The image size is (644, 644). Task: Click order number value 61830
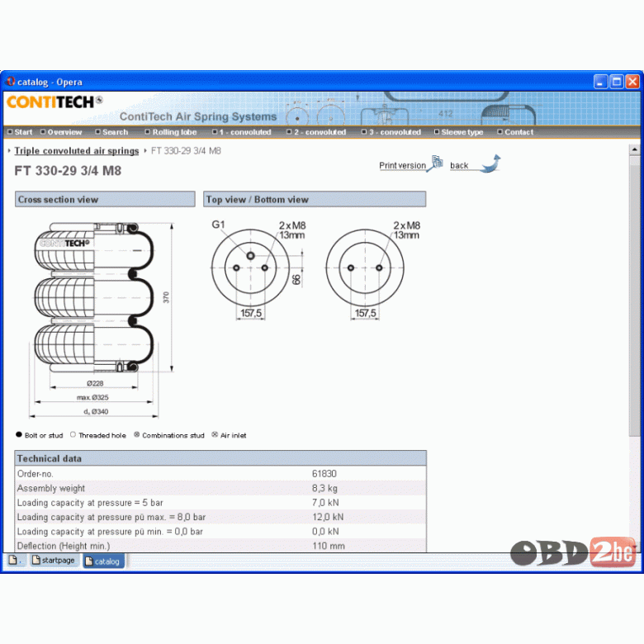(324, 474)
